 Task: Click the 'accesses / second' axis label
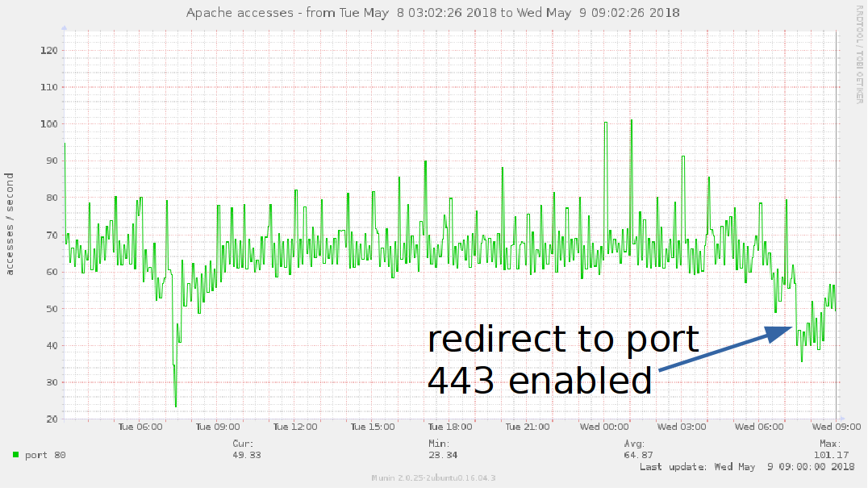(10, 223)
